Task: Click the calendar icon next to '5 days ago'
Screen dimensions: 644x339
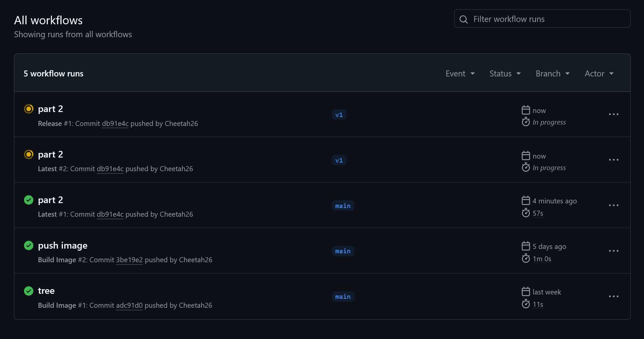Action: pyautogui.click(x=526, y=246)
